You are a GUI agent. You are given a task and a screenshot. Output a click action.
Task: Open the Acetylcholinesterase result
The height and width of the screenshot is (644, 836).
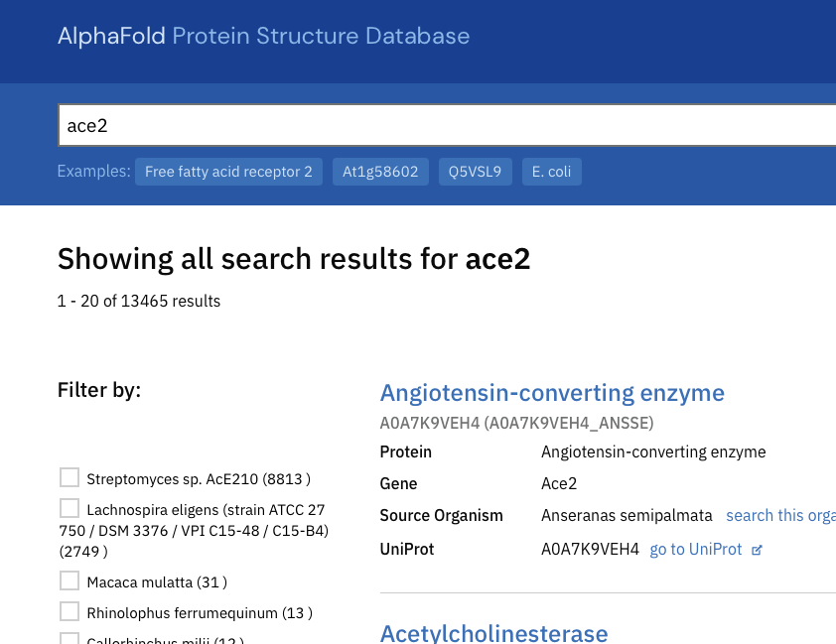click(x=493, y=633)
